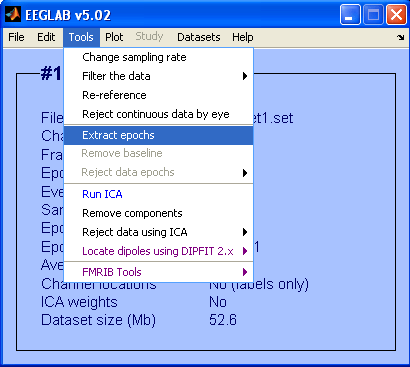Click the Dataset size (Mb) label

tap(98, 320)
